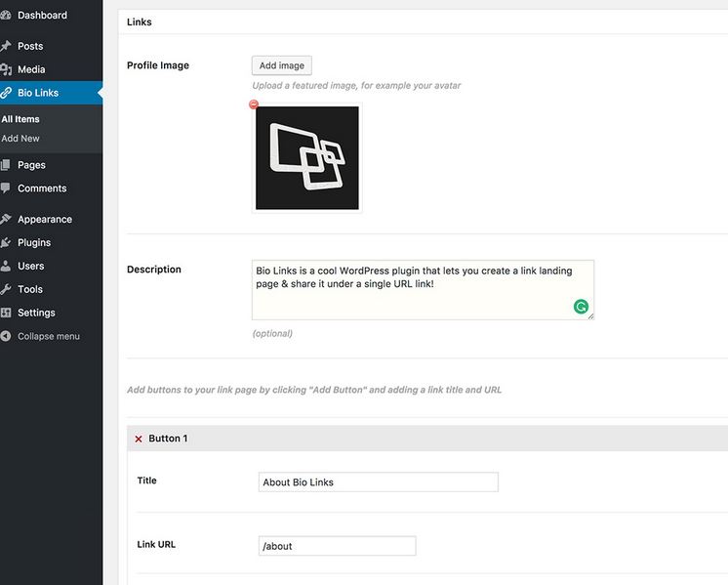
Task: Choose Add New under Bio Links
Action: click(x=20, y=139)
